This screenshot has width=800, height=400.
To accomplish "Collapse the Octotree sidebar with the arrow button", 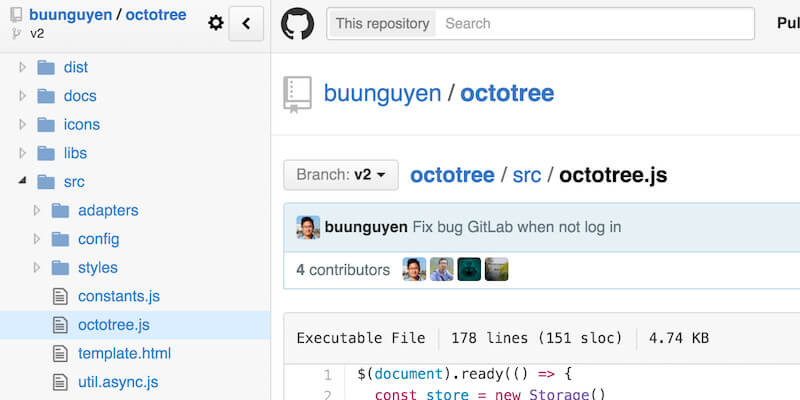I will 246,23.
